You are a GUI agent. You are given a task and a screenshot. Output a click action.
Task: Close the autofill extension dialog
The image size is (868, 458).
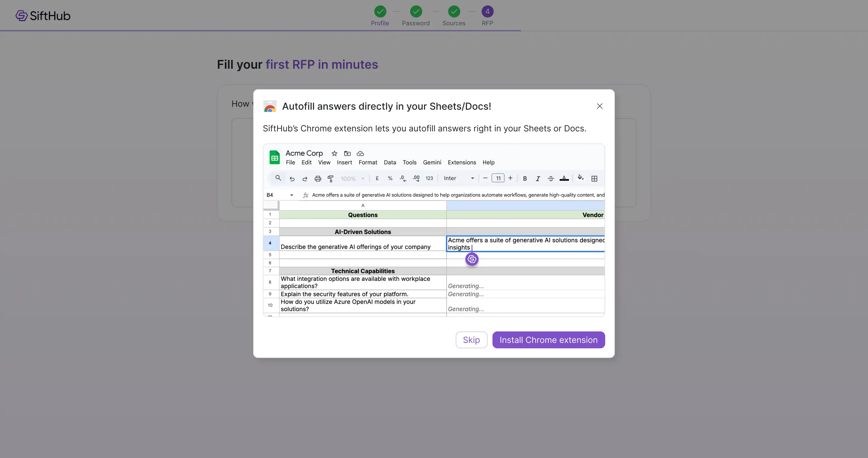click(599, 106)
